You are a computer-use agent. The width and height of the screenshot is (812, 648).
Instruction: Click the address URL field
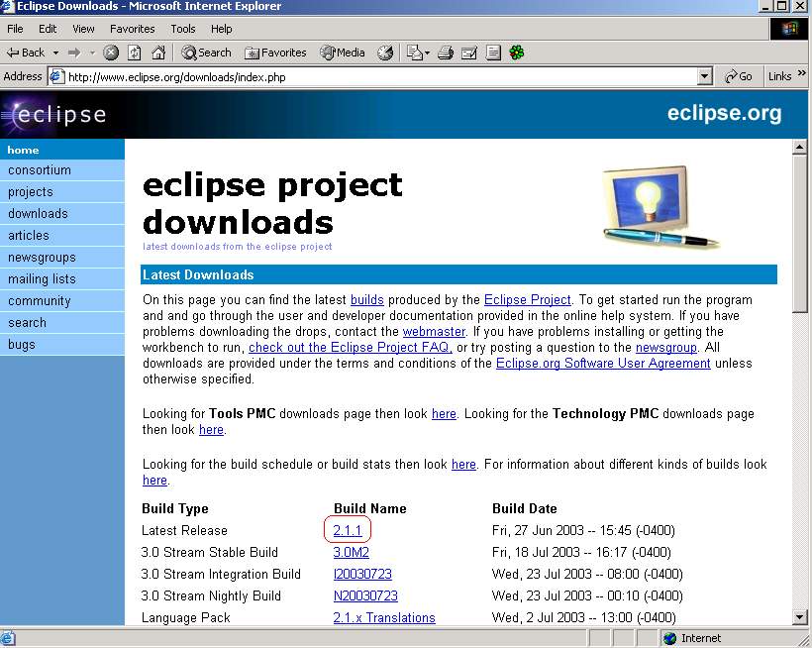(380, 76)
